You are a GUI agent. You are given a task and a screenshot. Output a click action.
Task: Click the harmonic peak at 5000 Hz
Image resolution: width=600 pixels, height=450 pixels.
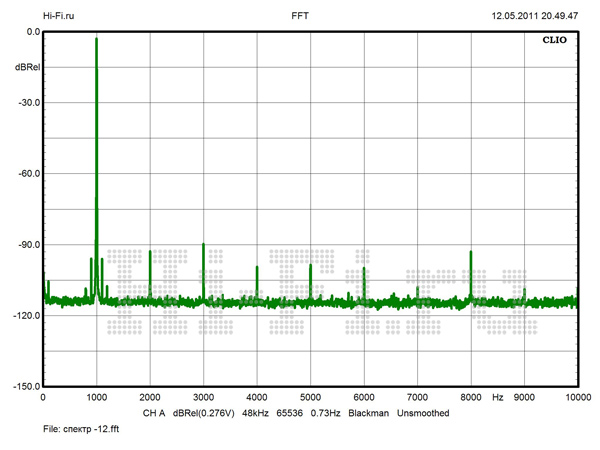(310, 265)
